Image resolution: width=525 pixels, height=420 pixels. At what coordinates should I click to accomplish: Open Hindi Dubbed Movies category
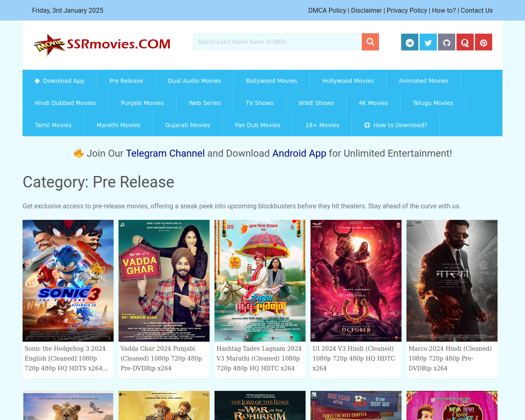66,103
